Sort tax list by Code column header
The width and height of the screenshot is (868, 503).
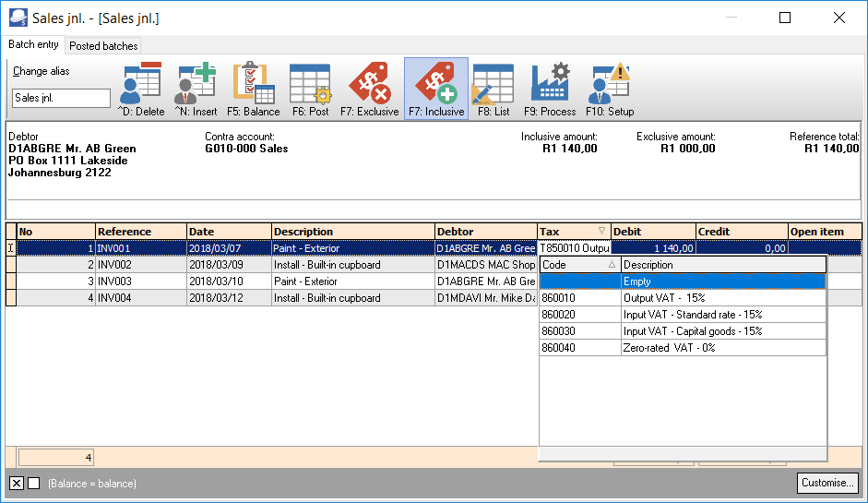coord(579,265)
